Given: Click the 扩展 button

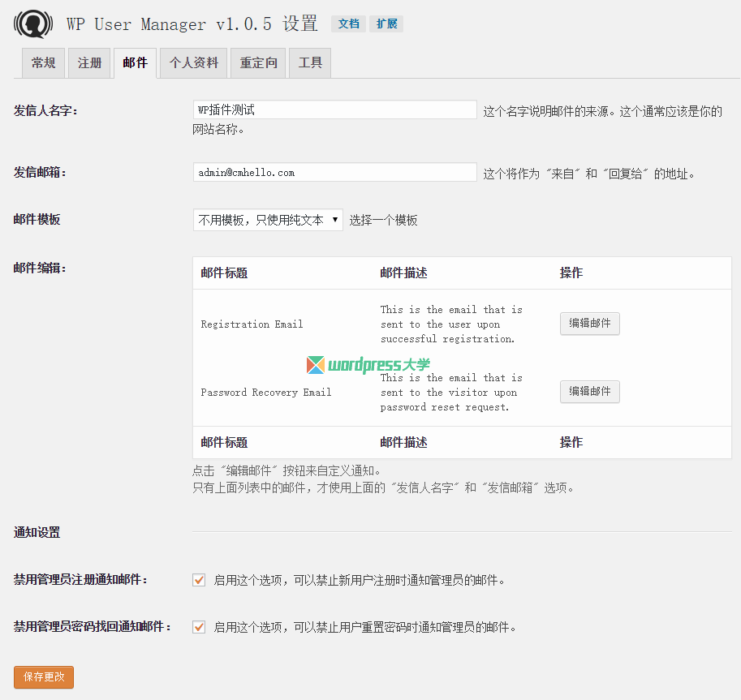Looking at the screenshot, I should [x=386, y=24].
